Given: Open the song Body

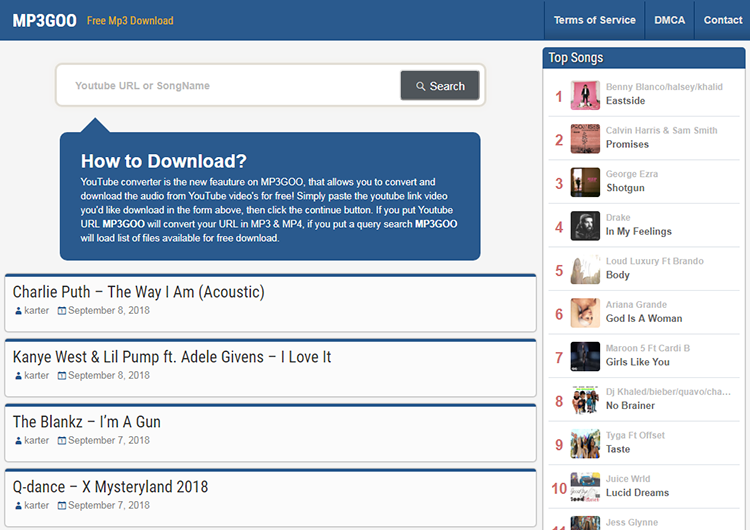Looking at the screenshot, I should [618, 275].
